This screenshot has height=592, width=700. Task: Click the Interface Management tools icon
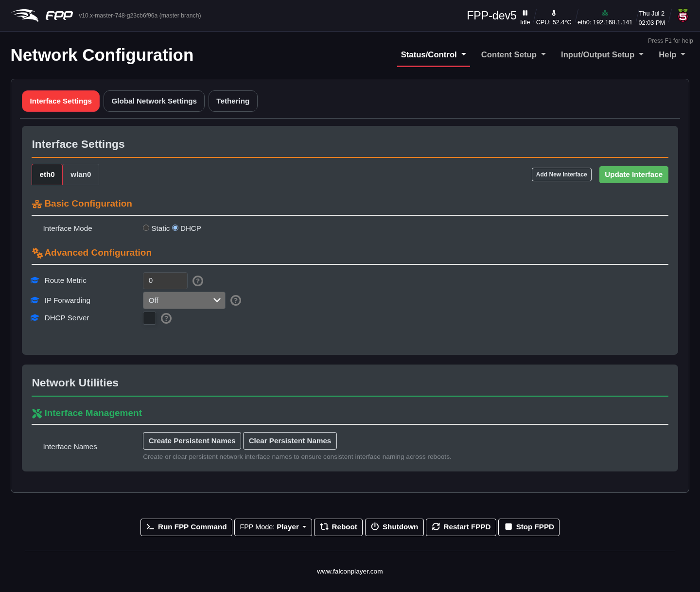pos(37,414)
